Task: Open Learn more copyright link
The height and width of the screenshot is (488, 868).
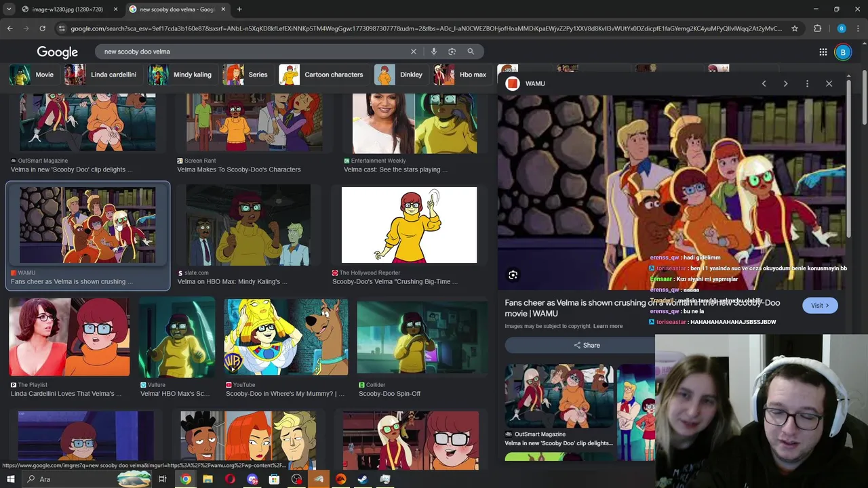Action: click(608, 326)
